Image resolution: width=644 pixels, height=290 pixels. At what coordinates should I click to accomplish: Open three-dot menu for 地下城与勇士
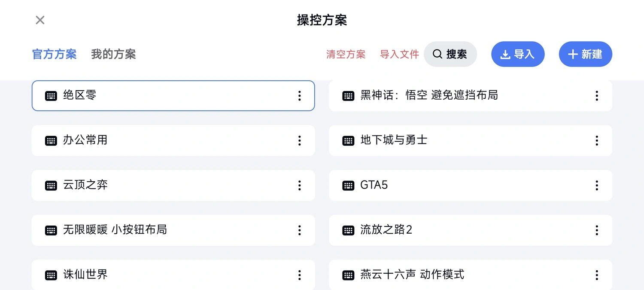click(x=597, y=140)
